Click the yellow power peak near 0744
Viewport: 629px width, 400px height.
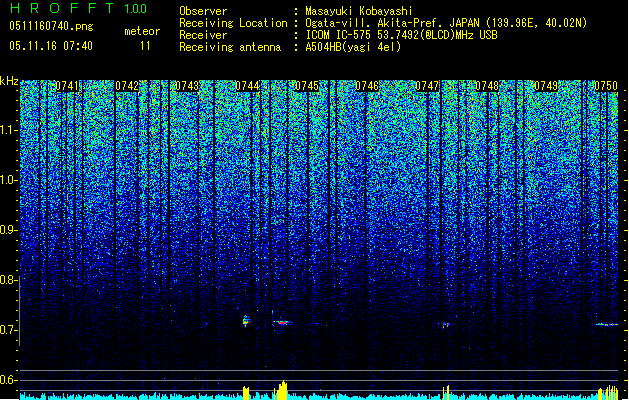[246, 393]
